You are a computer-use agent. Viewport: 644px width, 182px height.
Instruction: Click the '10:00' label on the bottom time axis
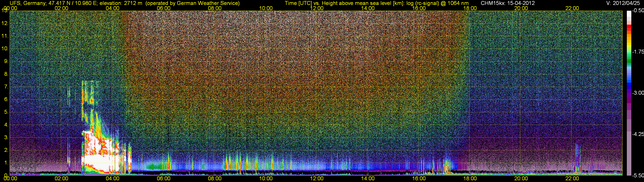266,179
